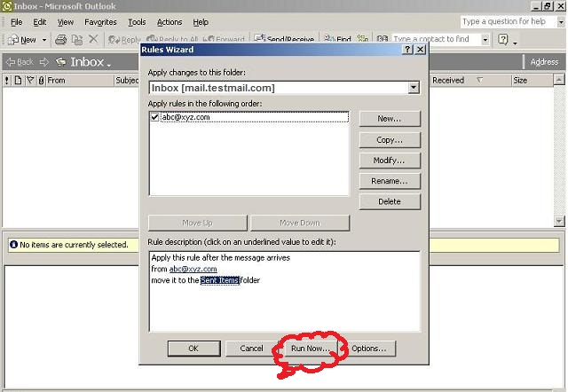The height and width of the screenshot is (392, 568).
Task: Click the Delete rule button
Action: 390,201
